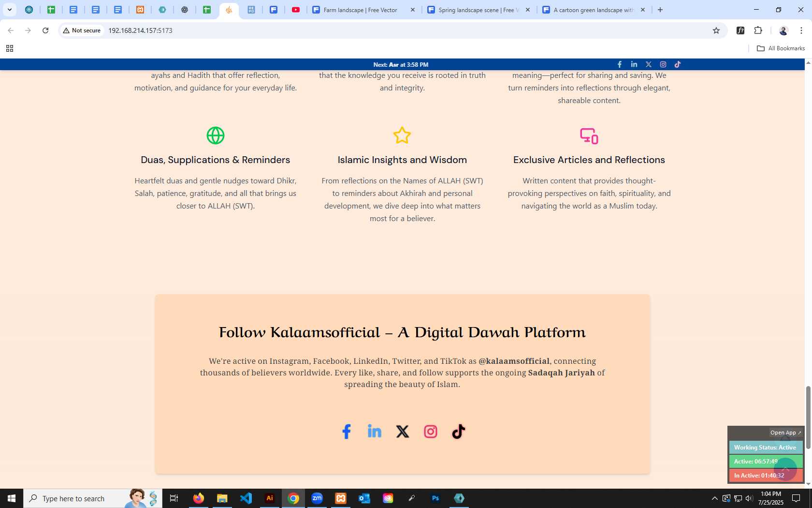Click the Facebook icon in the top blue bar
Image resolution: width=812 pixels, height=508 pixels.
tap(620, 64)
